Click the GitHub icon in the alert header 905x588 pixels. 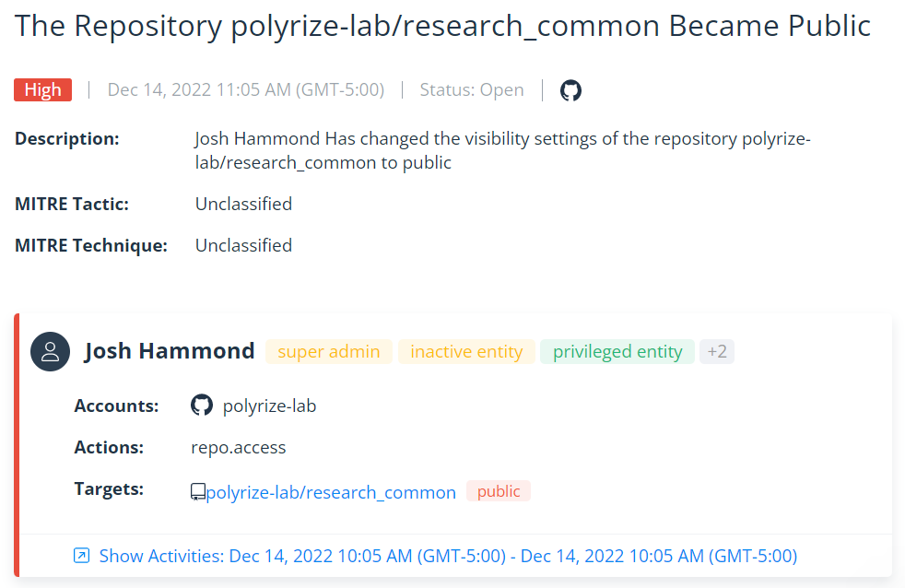pyautogui.click(x=570, y=90)
